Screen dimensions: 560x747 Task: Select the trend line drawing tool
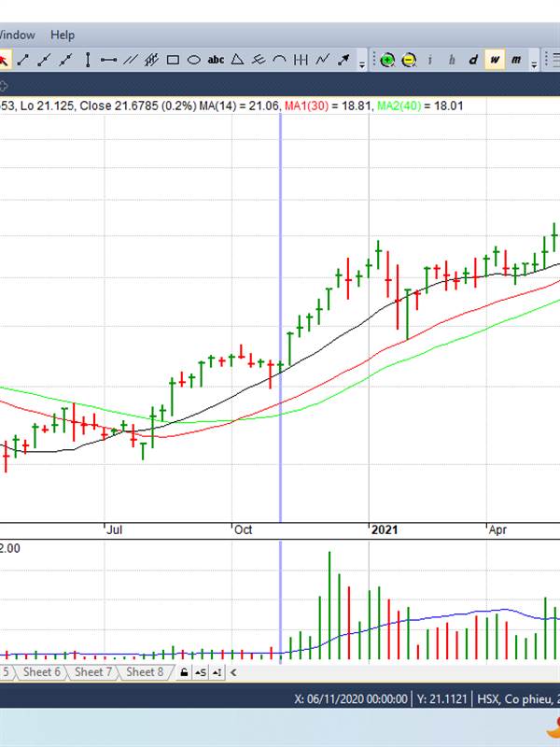click(22, 60)
